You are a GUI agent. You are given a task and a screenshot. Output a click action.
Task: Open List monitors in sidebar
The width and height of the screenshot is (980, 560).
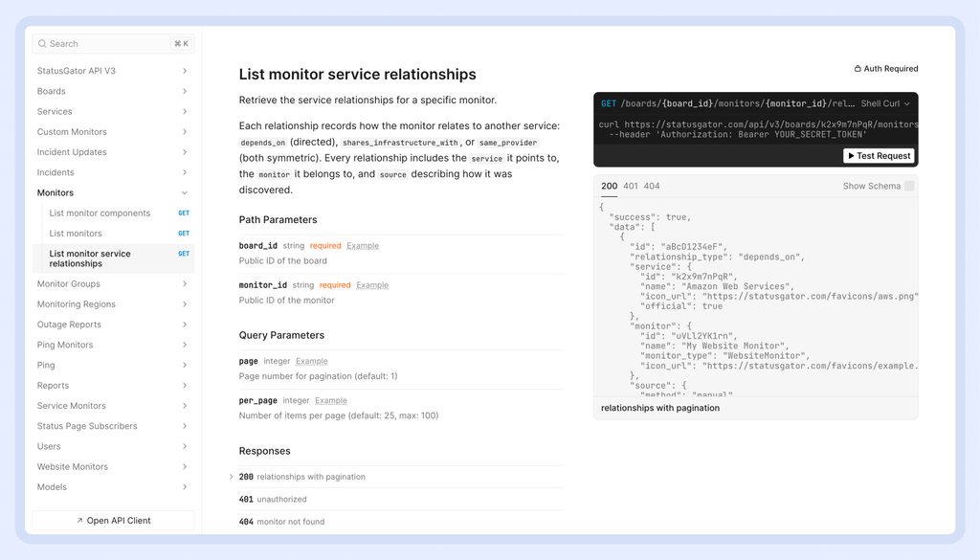(113, 234)
